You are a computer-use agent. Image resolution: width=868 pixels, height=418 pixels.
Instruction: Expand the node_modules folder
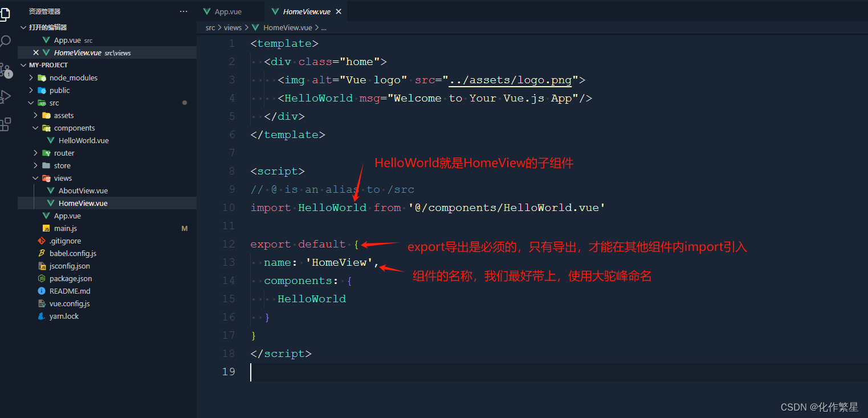pyautogui.click(x=31, y=78)
